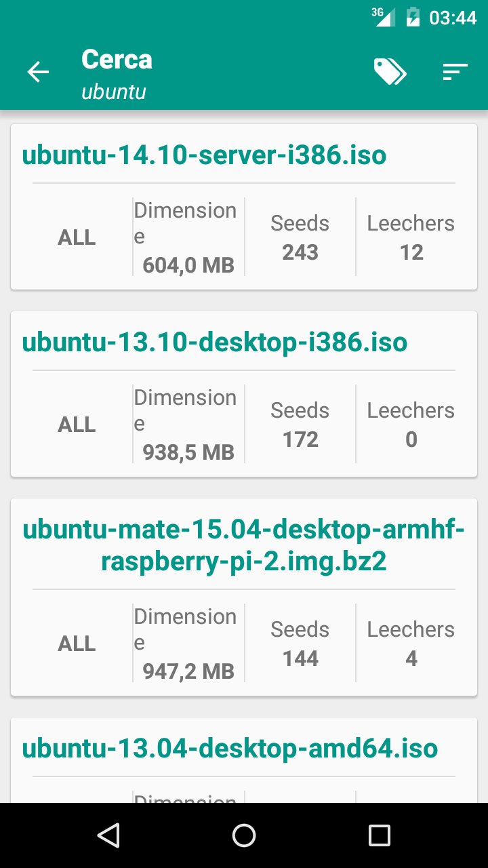Check the battery icon in the status bar
488x868 pixels.
[412, 17]
